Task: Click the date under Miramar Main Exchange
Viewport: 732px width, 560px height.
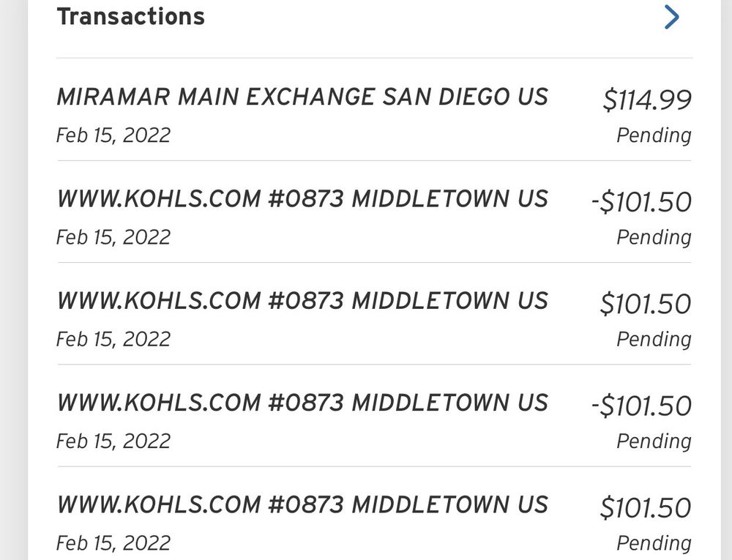Action: (x=113, y=135)
